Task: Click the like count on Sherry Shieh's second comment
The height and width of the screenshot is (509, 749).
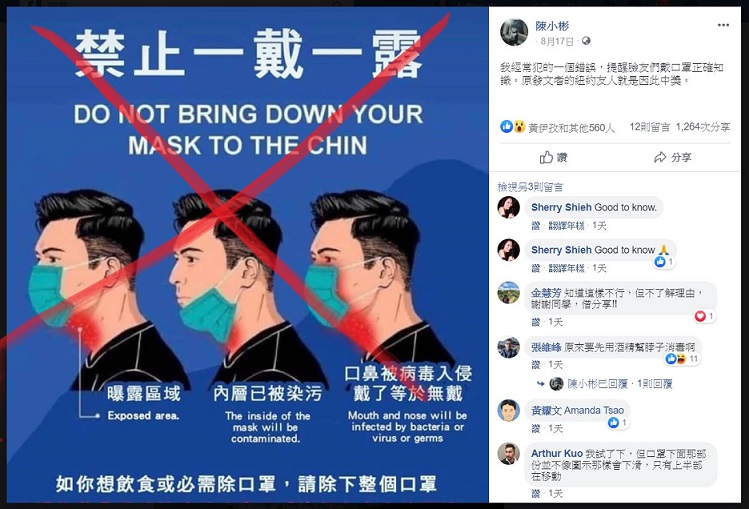Action: (x=664, y=262)
